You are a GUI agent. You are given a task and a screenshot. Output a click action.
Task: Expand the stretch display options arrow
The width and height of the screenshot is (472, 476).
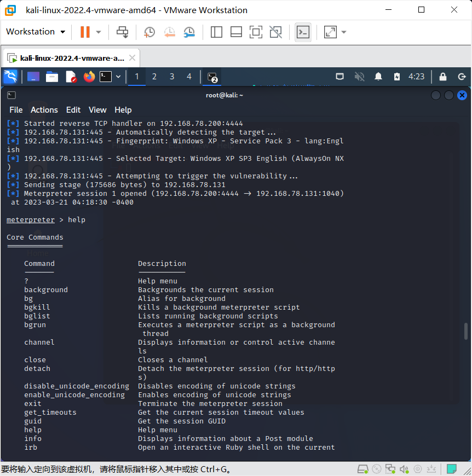coord(344,32)
